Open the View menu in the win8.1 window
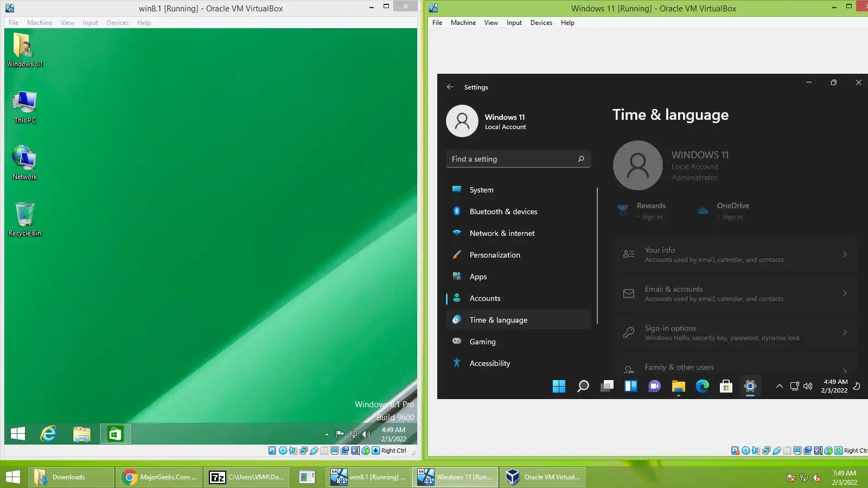 [67, 23]
